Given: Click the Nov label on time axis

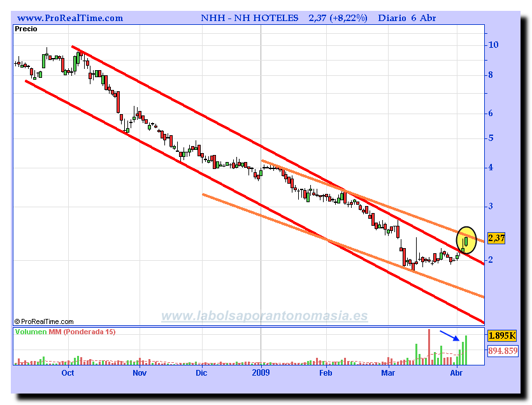Looking at the screenshot, I should 140,372.
